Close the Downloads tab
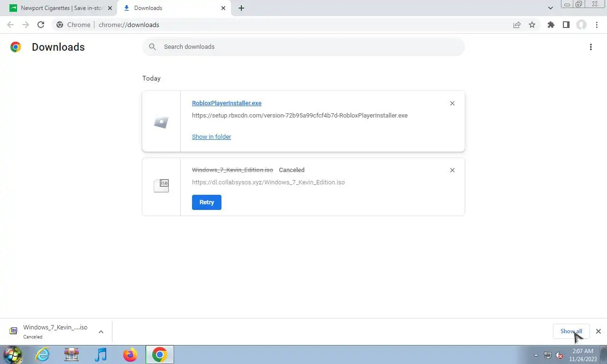This screenshot has width=607, height=364. coord(223,8)
